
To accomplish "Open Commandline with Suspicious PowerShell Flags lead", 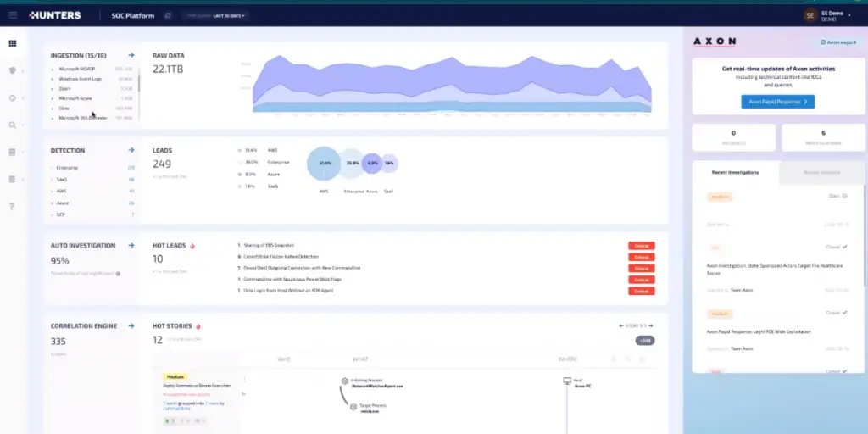I will click(290, 279).
